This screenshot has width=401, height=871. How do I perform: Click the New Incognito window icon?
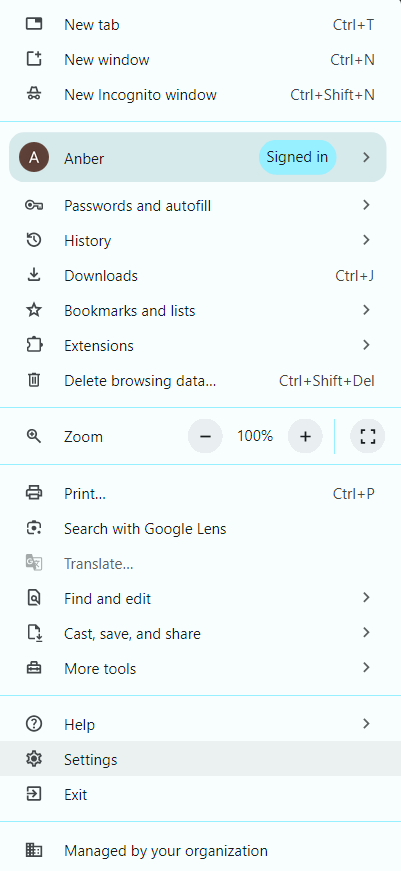click(34, 94)
